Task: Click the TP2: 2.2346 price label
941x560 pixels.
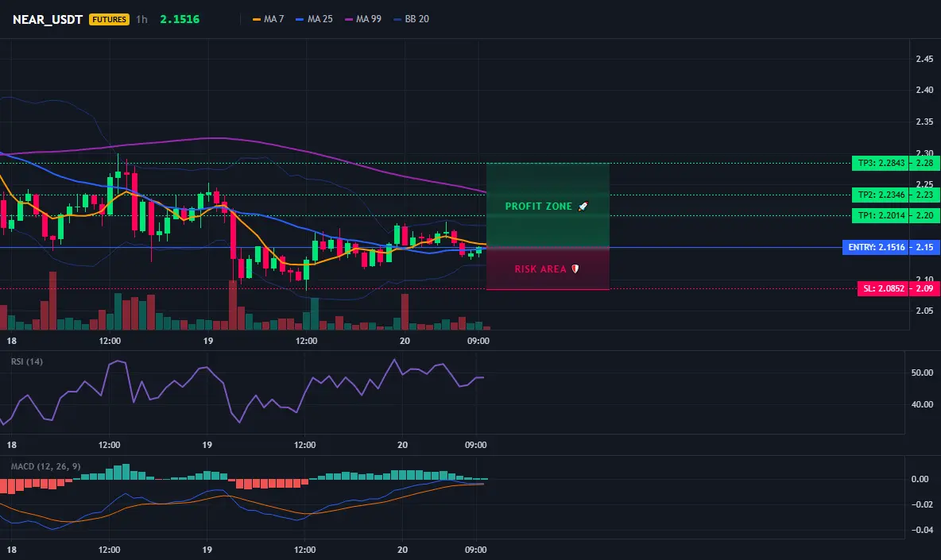Action: pyautogui.click(x=881, y=195)
